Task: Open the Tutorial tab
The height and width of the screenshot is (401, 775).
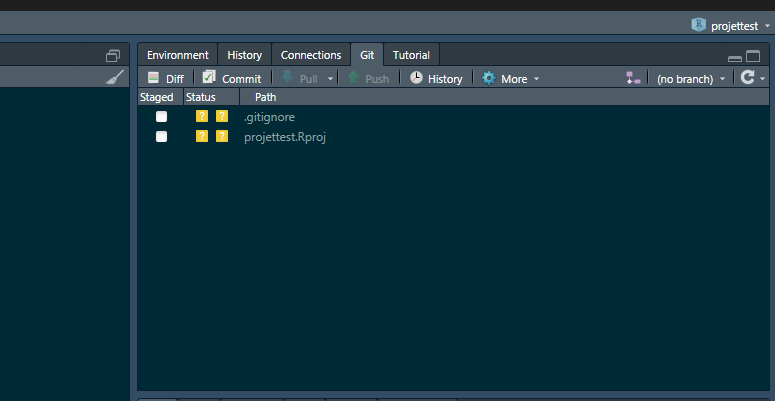Action: coord(411,55)
